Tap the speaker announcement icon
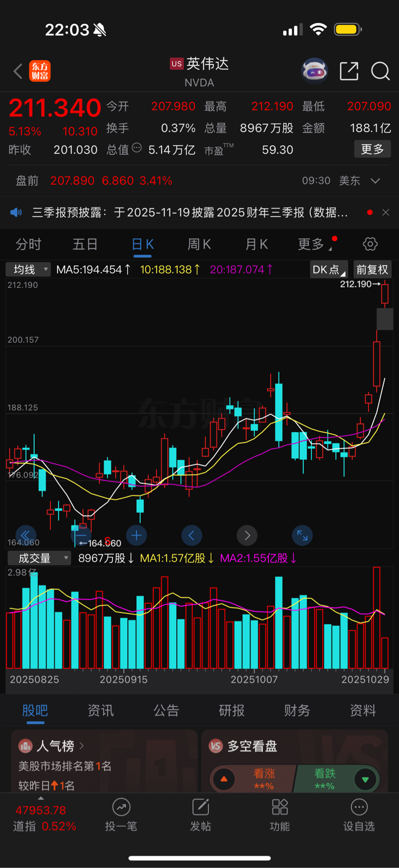399x868 pixels. pos(16,212)
